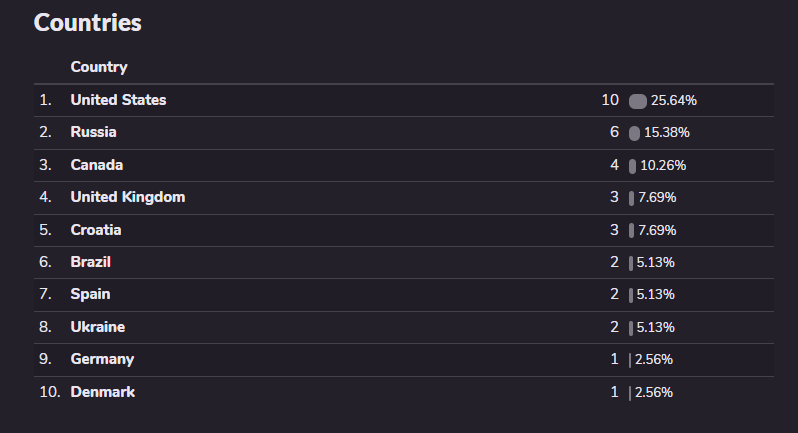
Task: Open the Canada country entry
Action: (97, 165)
